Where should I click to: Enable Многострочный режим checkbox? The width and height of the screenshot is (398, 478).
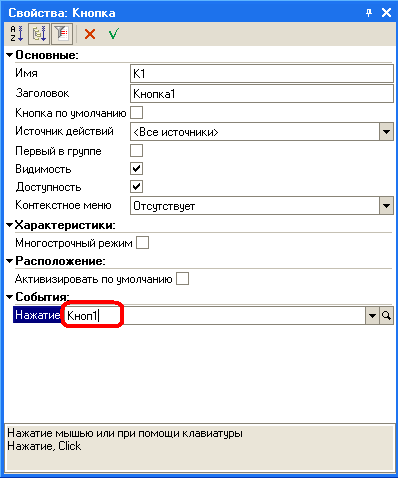click(142, 243)
